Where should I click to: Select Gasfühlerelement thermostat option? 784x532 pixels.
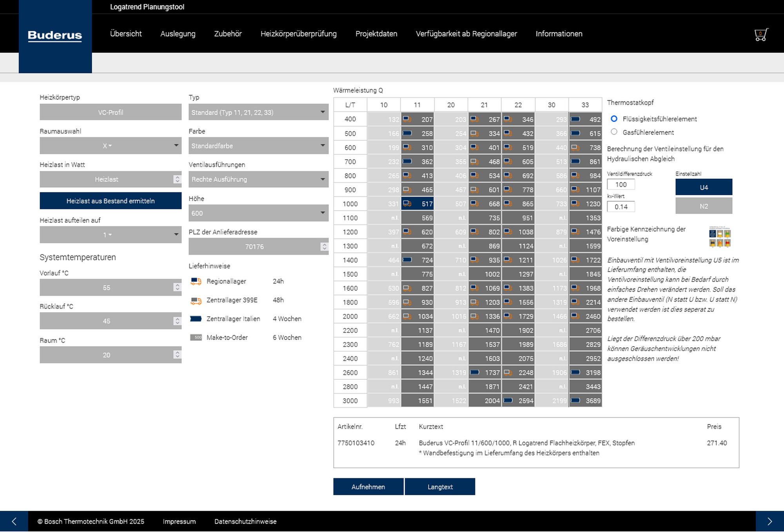coord(614,132)
